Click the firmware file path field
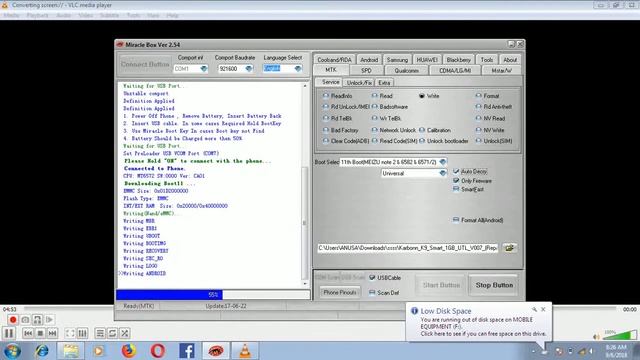 (408, 248)
